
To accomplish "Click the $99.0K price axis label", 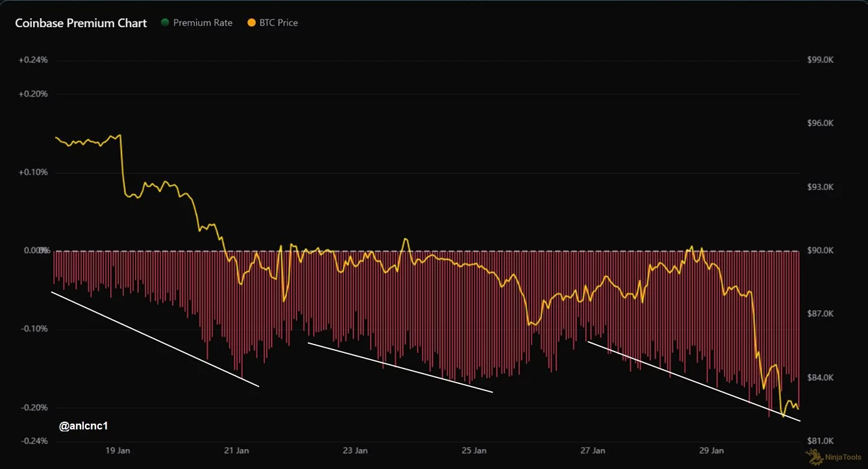I will point(820,60).
